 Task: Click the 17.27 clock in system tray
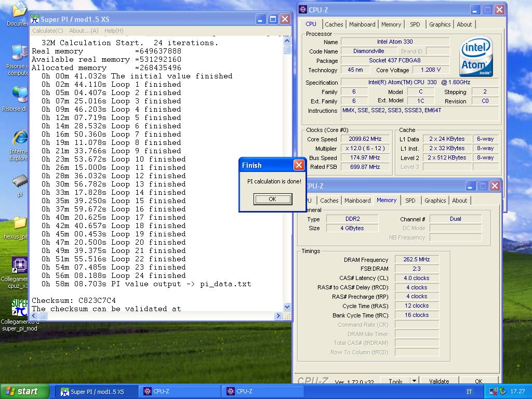click(x=517, y=392)
